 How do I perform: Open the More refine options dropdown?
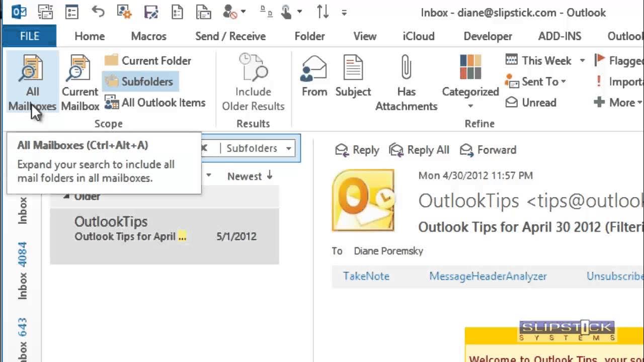(x=618, y=103)
